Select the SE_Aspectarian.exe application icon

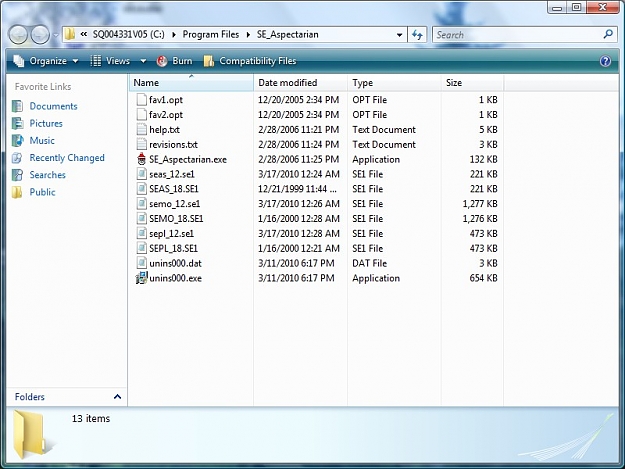(142, 159)
